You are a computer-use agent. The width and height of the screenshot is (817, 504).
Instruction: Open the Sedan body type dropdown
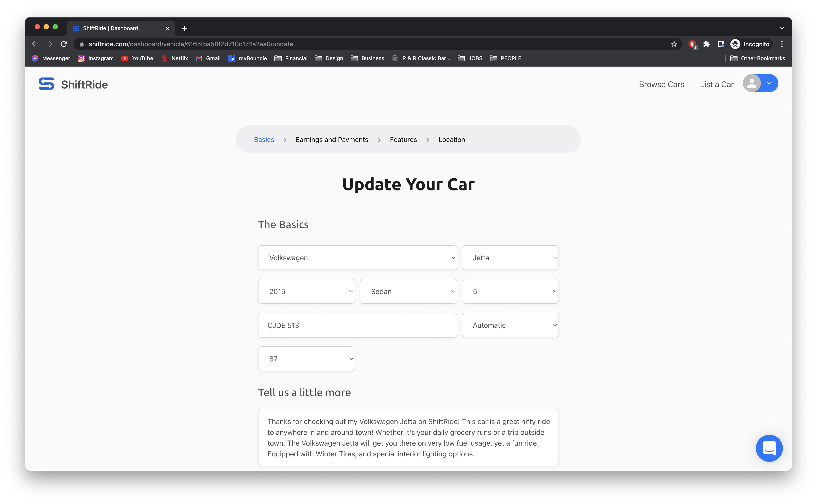408,291
